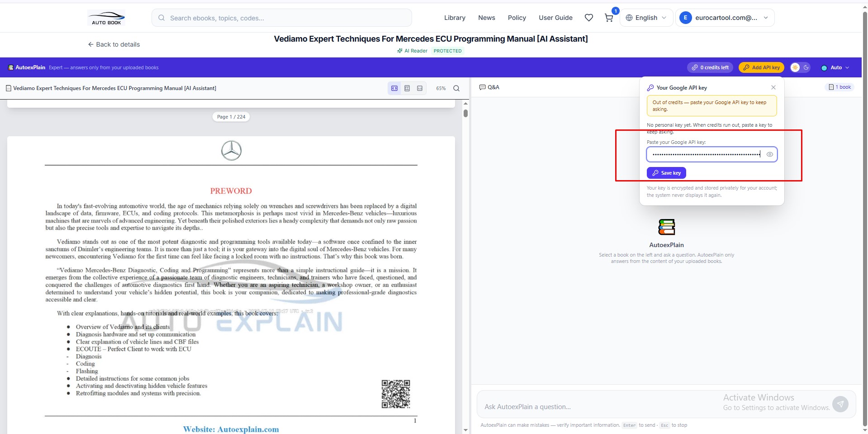Click the Auto Book logo
This screenshot has width=868, height=434.
point(106,18)
